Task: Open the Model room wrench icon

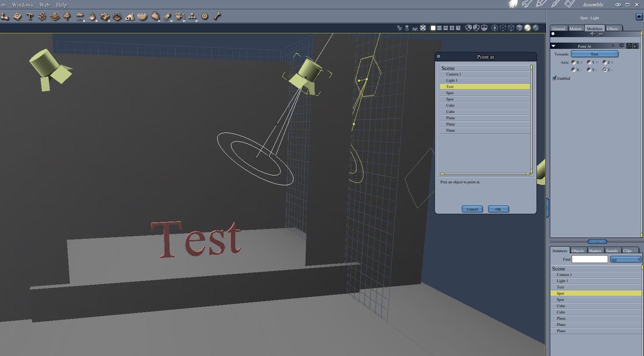Action: 527,4
